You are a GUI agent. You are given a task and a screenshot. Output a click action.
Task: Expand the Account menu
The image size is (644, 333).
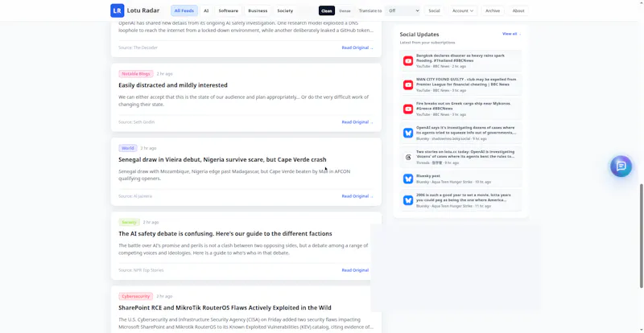point(462,10)
